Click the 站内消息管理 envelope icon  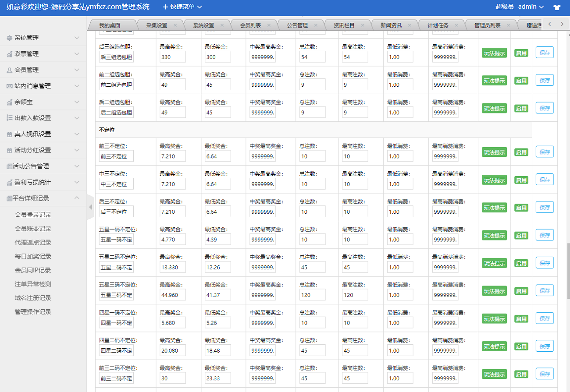pyautogui.click(x=9, y=86)
